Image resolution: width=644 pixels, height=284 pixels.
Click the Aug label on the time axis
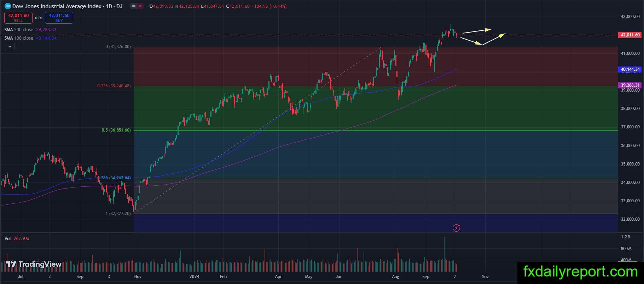pos(395,277)
